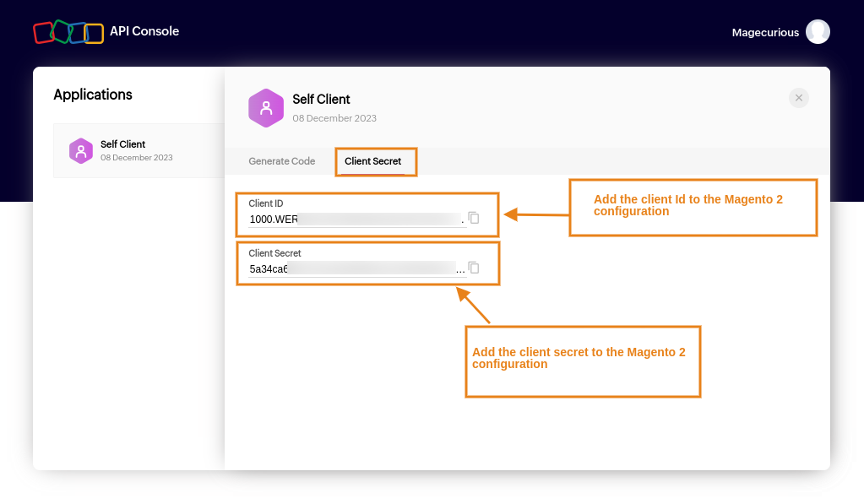The image size is (864, 504).
Task: Click the Zoho logo in the top bar
Action: [x=68, y=31]
